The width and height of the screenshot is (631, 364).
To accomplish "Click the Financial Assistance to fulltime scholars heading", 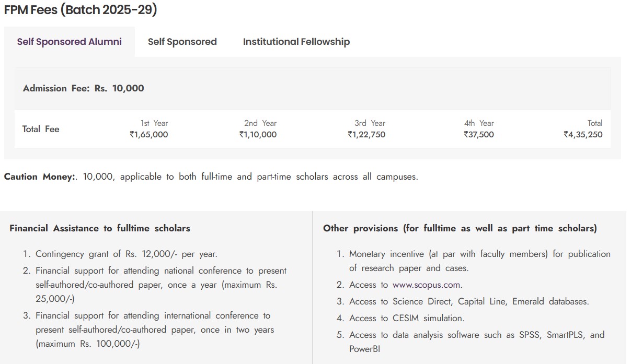I will tap(100, 228).
